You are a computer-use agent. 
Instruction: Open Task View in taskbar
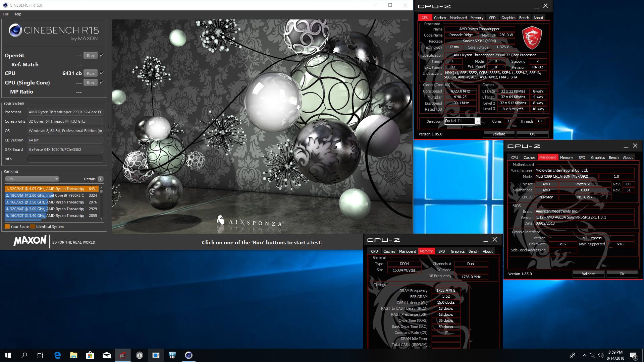click(40, 355)
